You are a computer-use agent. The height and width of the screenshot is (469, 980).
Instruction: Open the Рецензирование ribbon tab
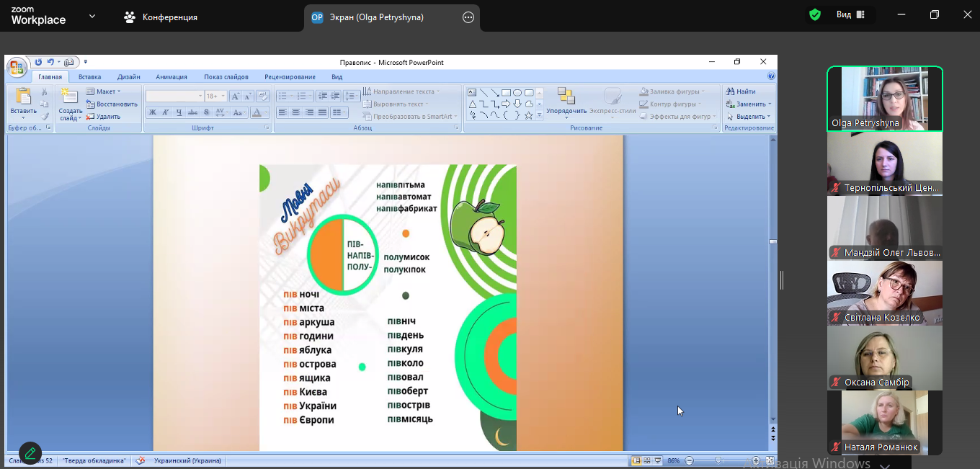(x=290, y=77)
